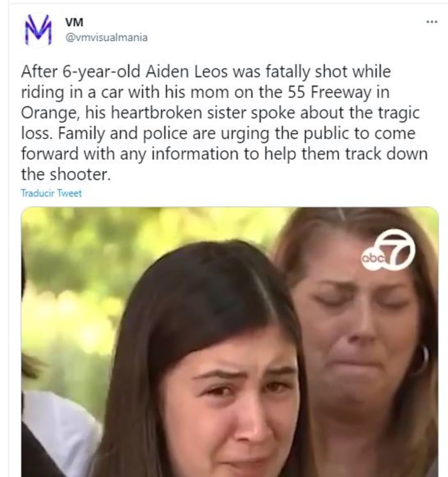Screen dimensions: 448x477
Task: Visit the @vmvisualmania handle link
Action: tap(106, 37)
